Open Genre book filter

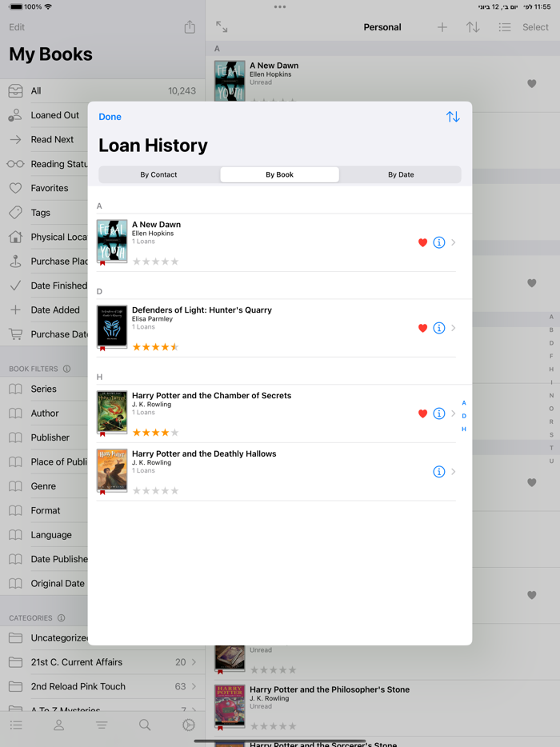[43, 486]
